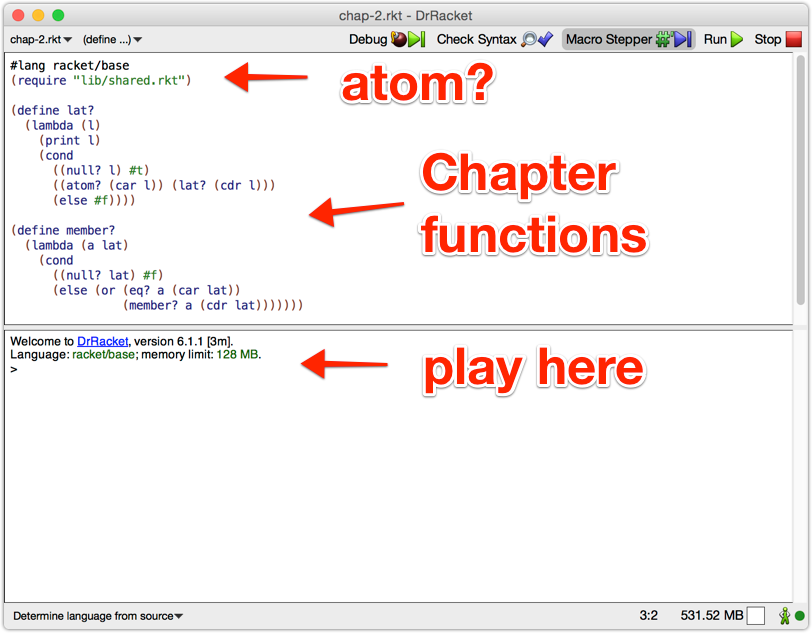Click the definitions pane vertical scrollbar
The height and width of the screenshot is (633, 812).
point(801,180)
